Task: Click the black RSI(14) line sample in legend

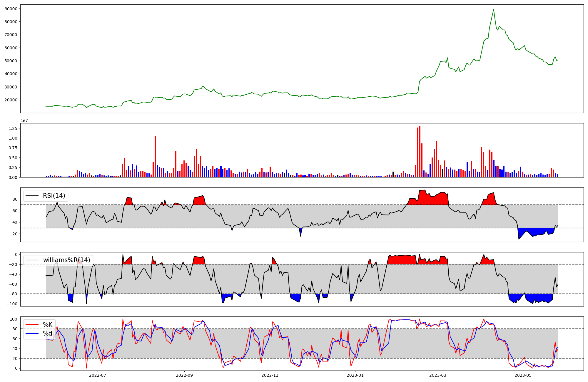Action: (32, 196)
